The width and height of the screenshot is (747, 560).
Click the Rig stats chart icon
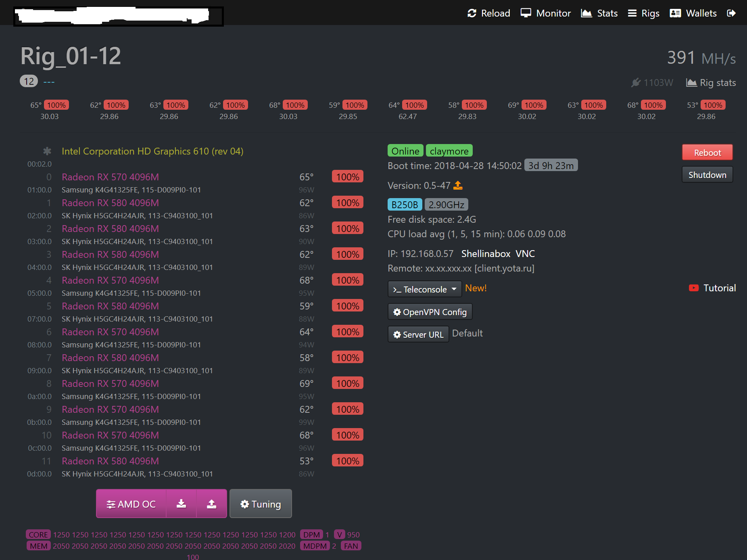coord(691,83)
